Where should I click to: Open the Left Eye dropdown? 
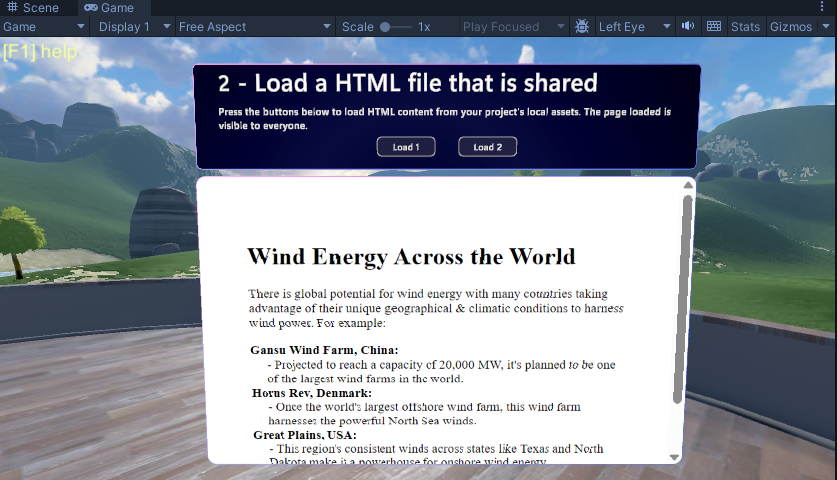634,27
